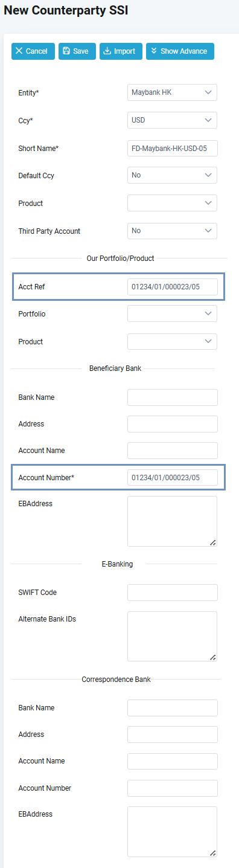Save the new counterparty SSI

(x=77, y=51)
